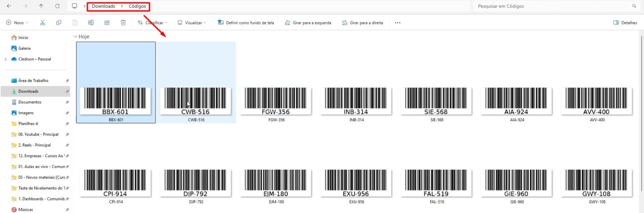Screen dimensions: 644x213
Task: Collapse the Hoje group
Action: [x=75, y=37]
